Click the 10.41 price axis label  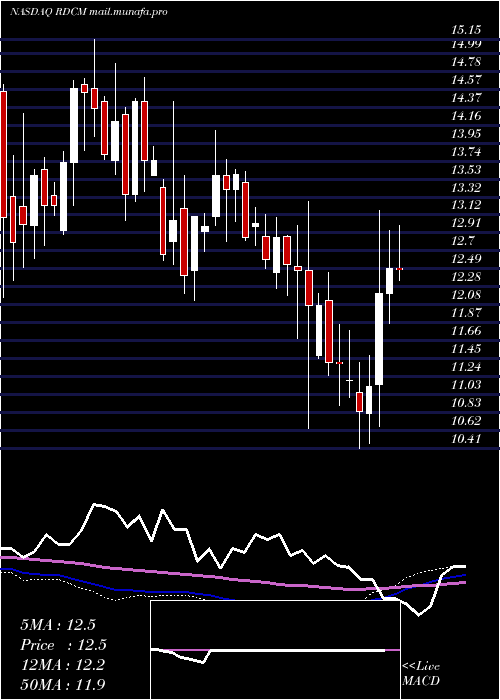(466, 439)
